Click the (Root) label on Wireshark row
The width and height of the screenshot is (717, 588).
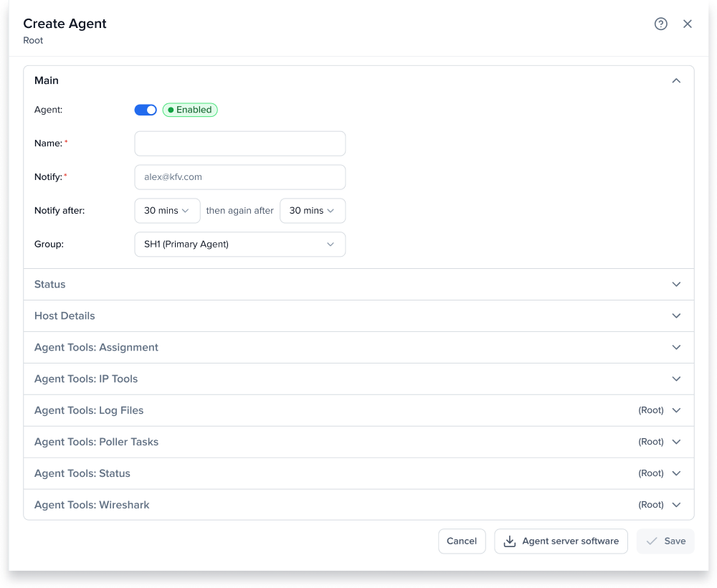pos(651,505)
